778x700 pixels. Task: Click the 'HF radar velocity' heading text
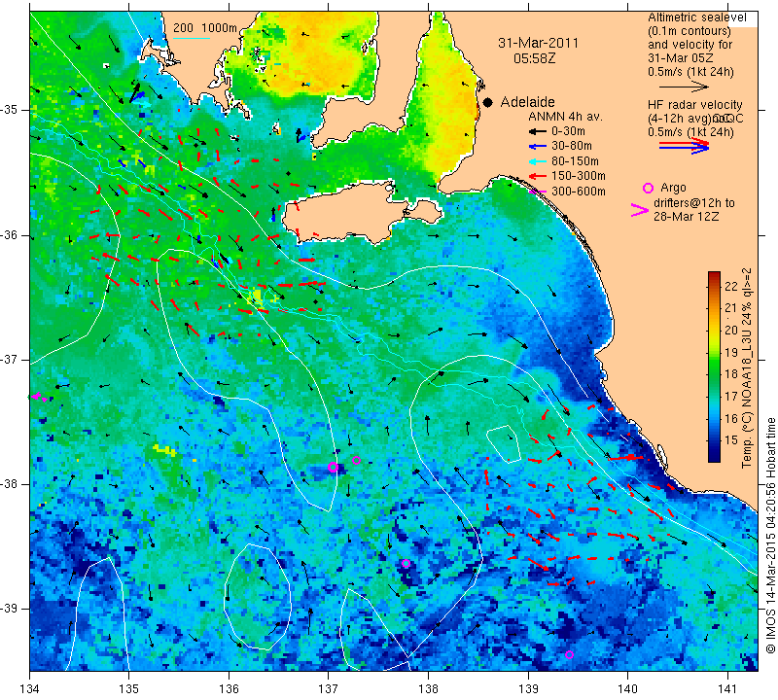point(694,105)
